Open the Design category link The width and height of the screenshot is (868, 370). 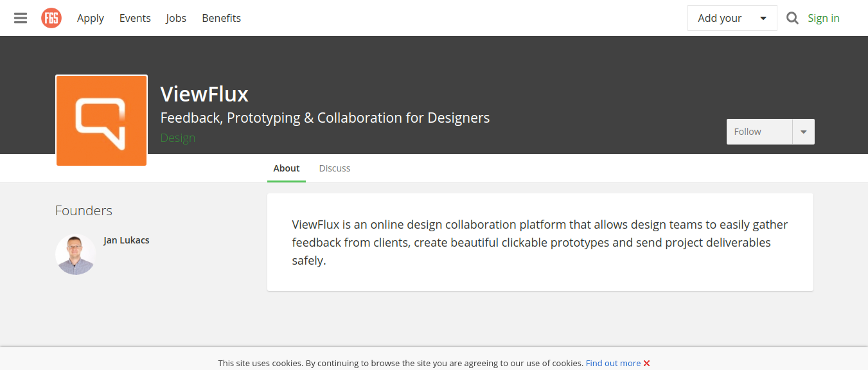[177, 138]
